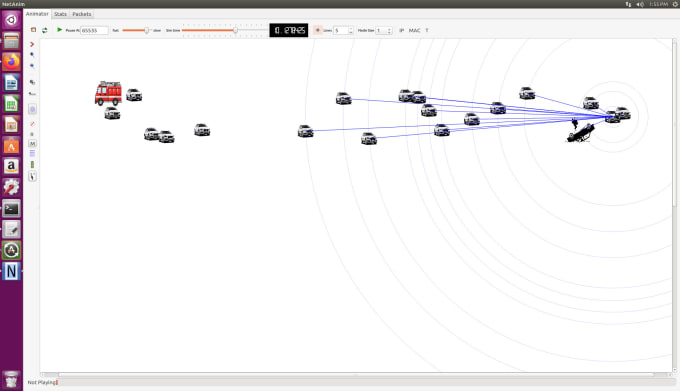
Task: Click the purple stacked lines icon
Action: [32, 153]
